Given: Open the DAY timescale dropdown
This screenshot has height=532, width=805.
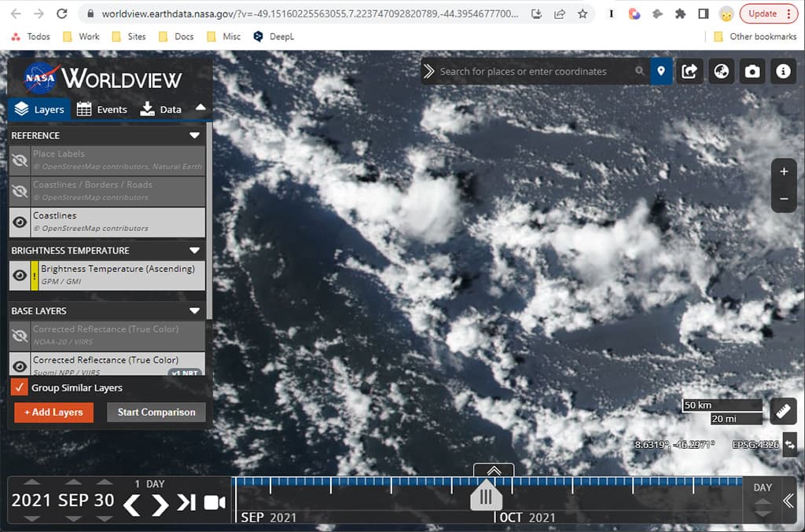Looking at the screenshot, I should point(761,495).
